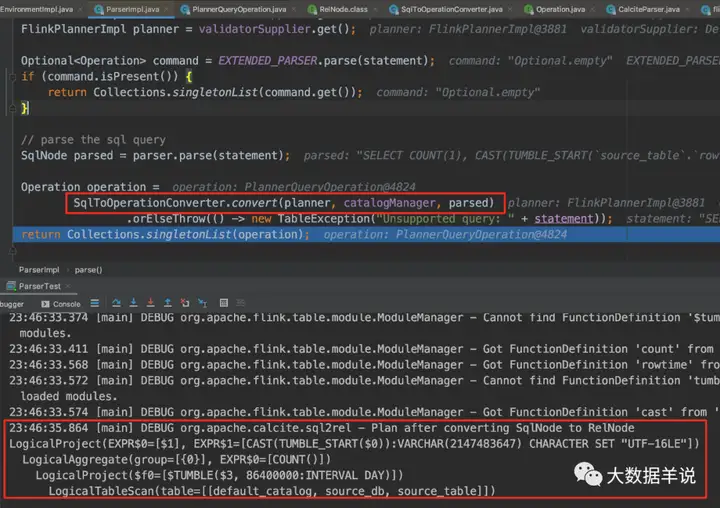Close the PlannerQueryOperation.java tab
The height and width of the screenshot is (508, 720).
293,9
